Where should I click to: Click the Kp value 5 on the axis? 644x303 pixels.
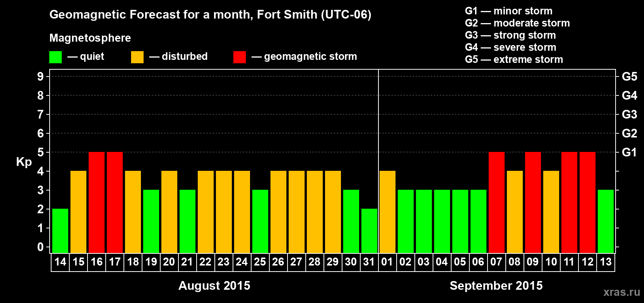click(41, 152)
